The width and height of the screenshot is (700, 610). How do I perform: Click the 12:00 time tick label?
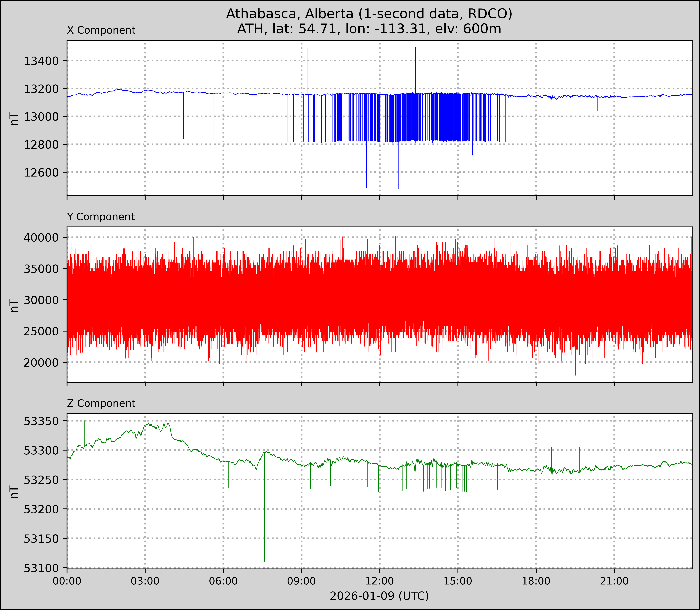(380, 581)
